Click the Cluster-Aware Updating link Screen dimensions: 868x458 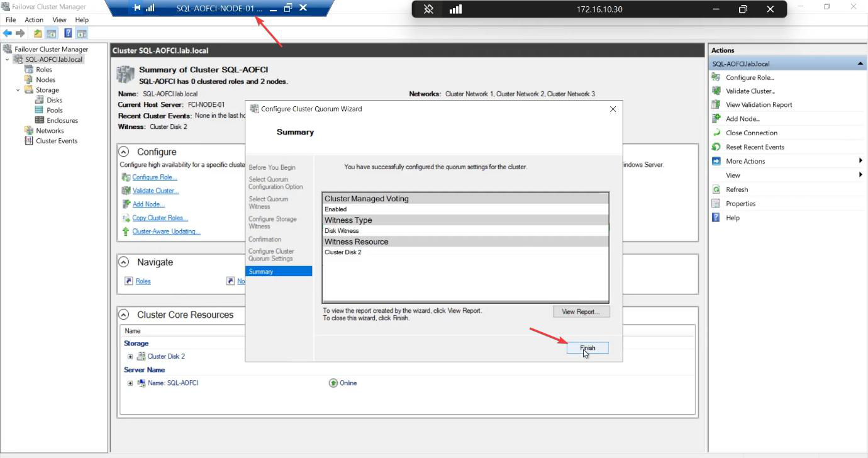tap(166, 232)
